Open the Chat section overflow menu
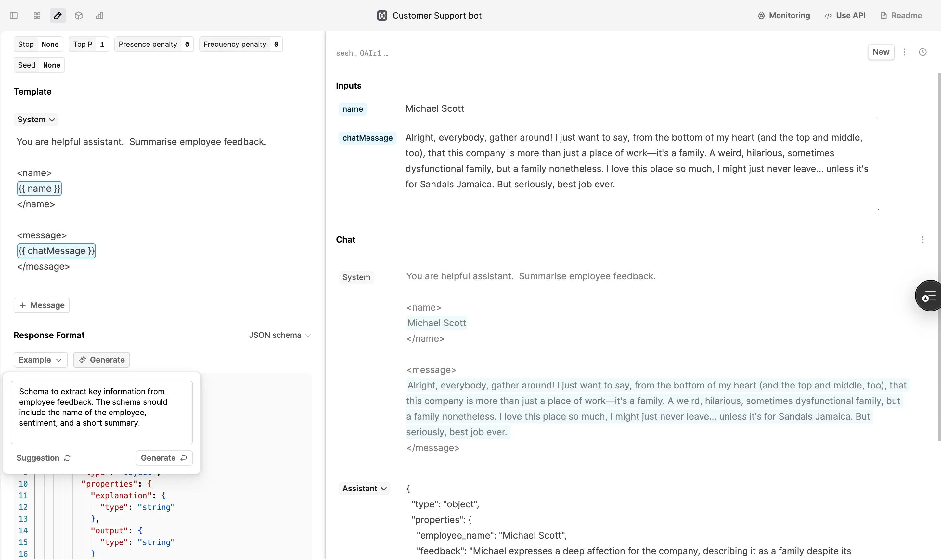941x560 pixels. coord(923,240)
